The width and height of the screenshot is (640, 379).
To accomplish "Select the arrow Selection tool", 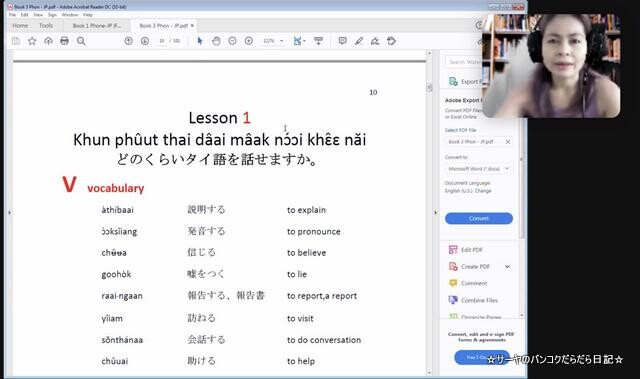I will (x=200, y=41).
